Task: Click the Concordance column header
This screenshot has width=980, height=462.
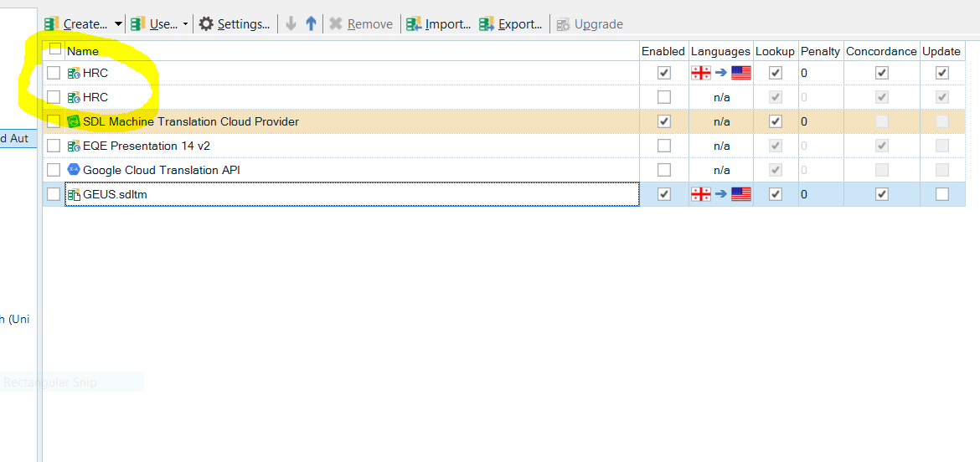Action: click(881, 51)
